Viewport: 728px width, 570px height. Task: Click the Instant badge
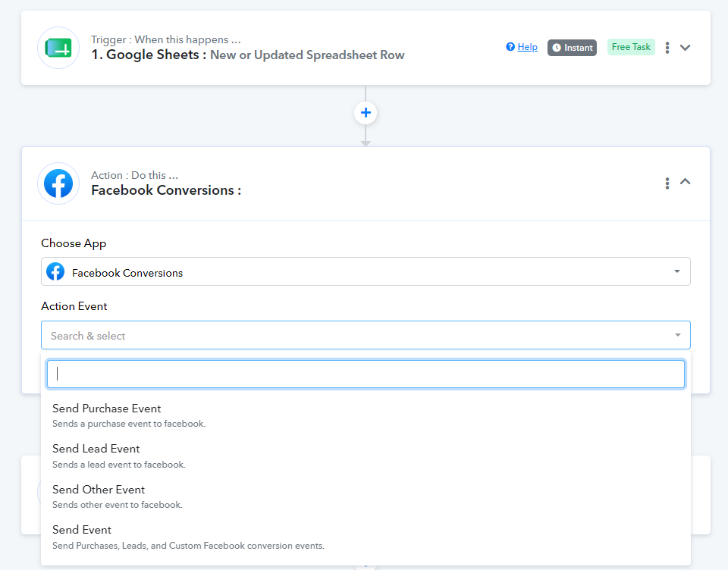coord(572,47)
